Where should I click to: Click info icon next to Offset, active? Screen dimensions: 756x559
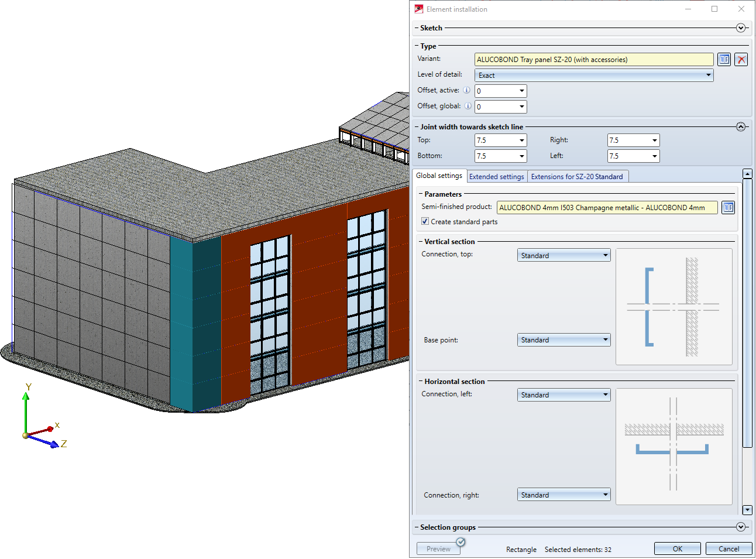(x=466, y=90)
